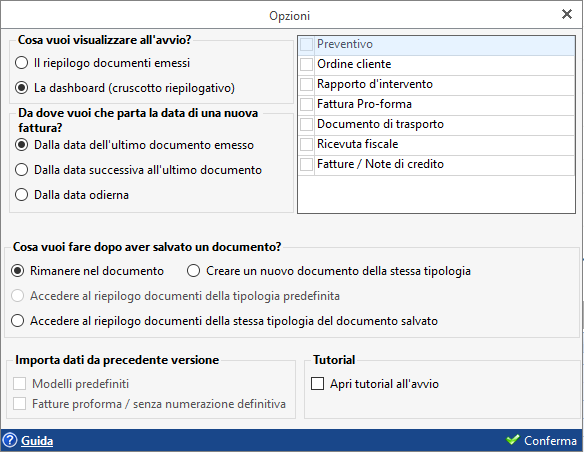This screenshot has height=452, width=584.
Task: Check the Fatture / Note di credito box
Action: click(306, 164)
